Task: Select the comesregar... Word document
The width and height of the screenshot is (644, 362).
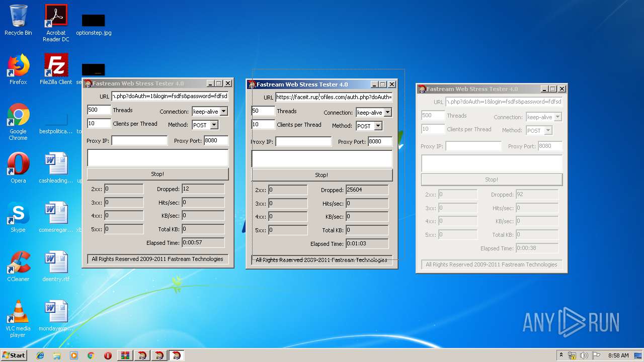Action: [56, 217]
